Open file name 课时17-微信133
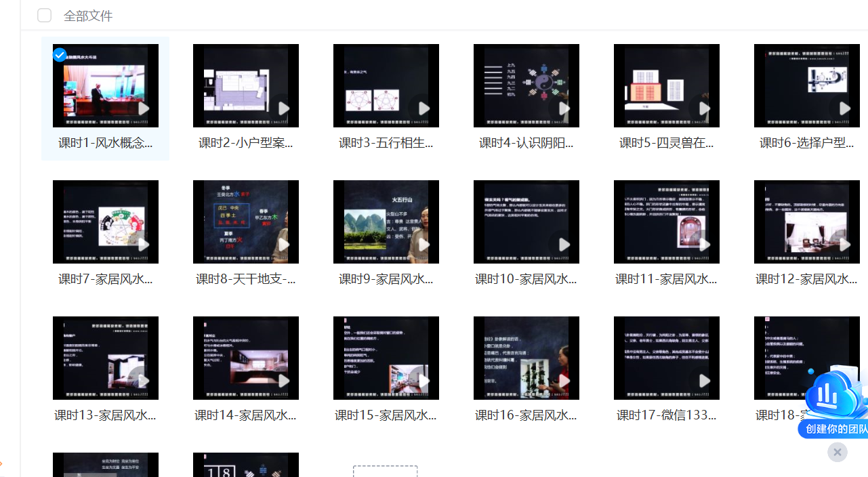This screenshot has width=868, height=477. point(666,415)
